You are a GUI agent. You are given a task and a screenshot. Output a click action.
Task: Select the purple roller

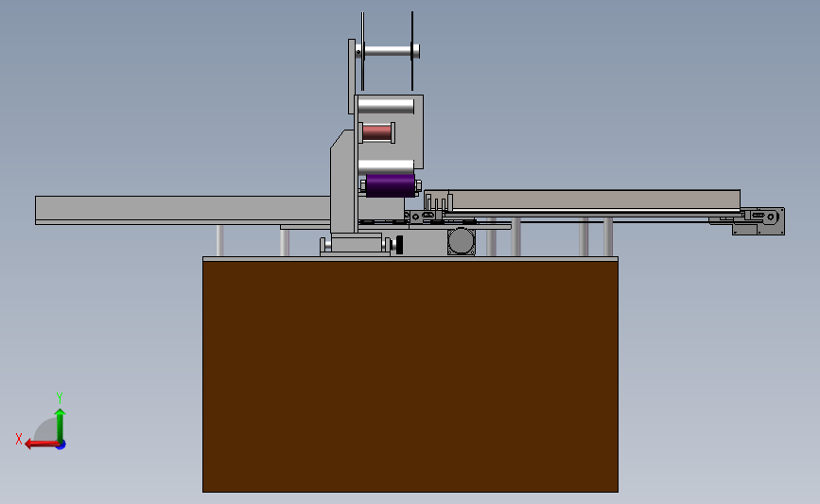pos(390,185)
